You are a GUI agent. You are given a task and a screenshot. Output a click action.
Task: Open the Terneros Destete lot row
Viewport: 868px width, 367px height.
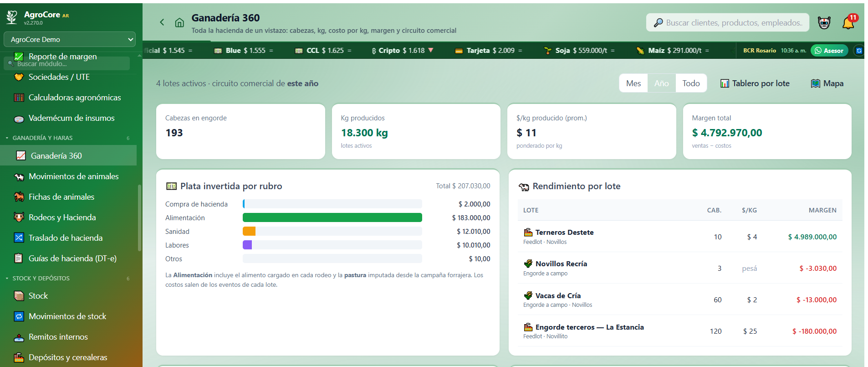680,237
